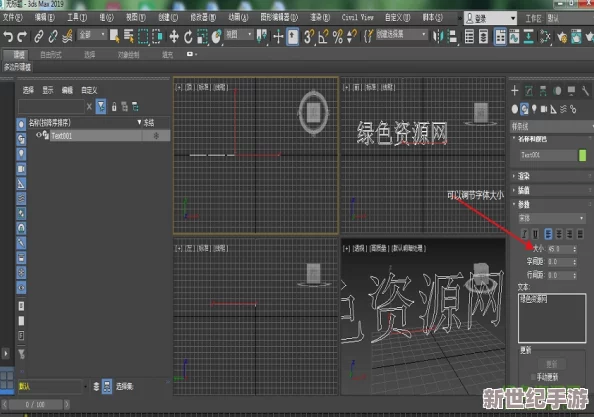594x417 pixels.
Task: Click the Select and Place tool
Action: click(216, 37)
